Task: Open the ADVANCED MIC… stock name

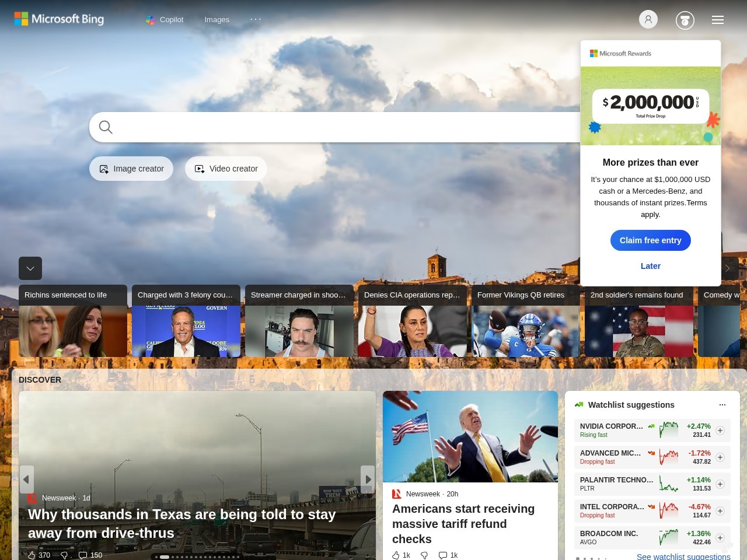Action: tap(610, 453)
